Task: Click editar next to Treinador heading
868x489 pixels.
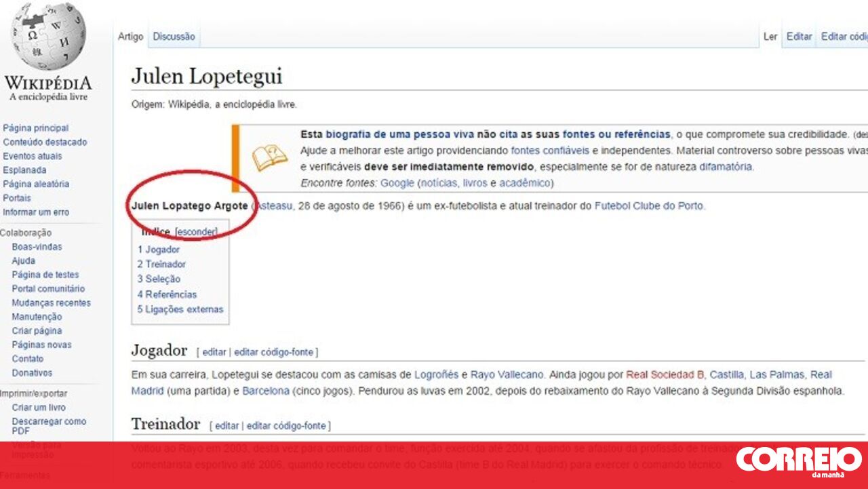Action: click(227, 426)
